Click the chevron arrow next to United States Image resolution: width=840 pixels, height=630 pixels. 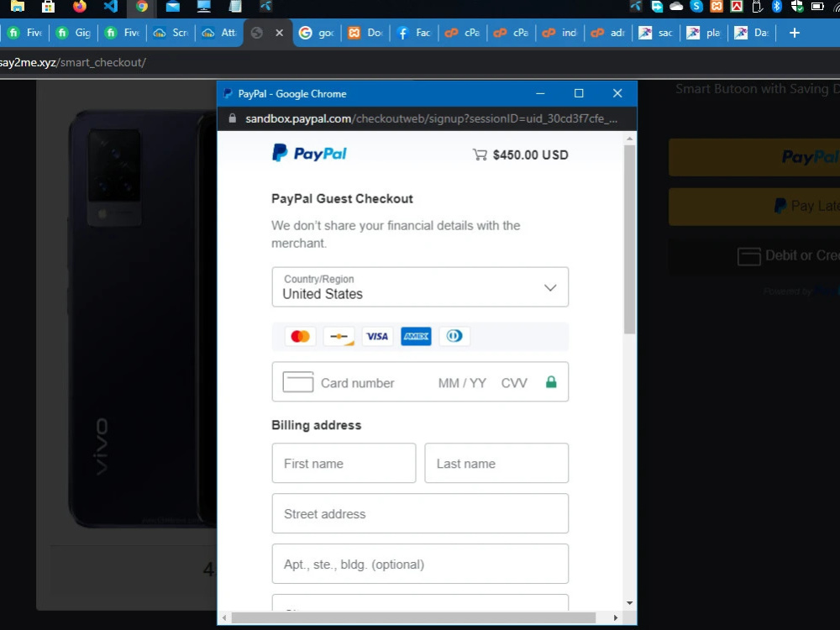550,287
